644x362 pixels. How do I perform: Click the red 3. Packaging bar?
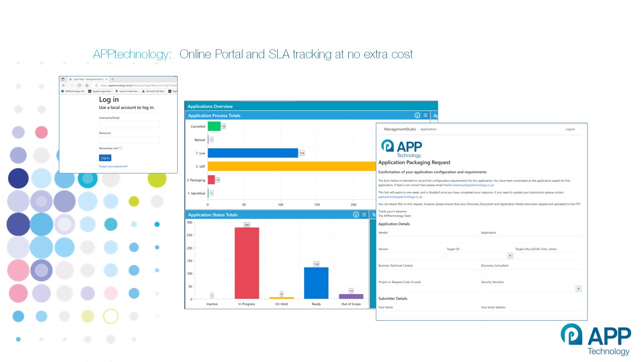point(211,179)
